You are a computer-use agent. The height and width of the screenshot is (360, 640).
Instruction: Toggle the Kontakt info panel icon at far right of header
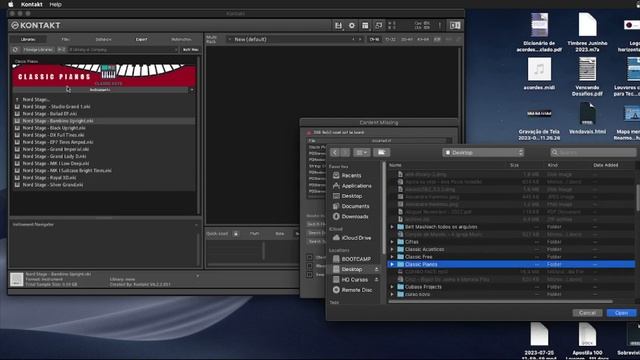tap(455, 25)
